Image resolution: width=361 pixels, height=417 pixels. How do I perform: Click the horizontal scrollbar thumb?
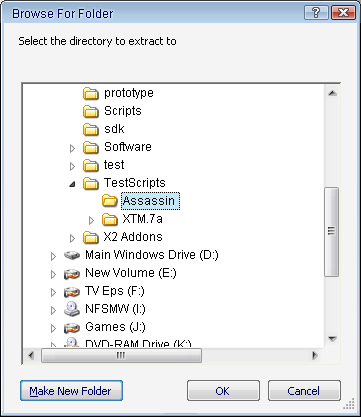pyautogui.click(x=121, y=356)
